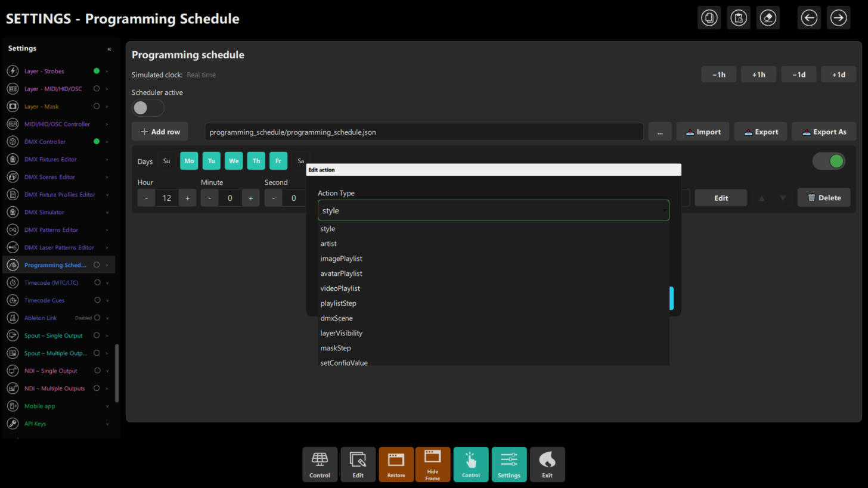This screenshot has height=488, width=868.
Task: Toggle Friday in the Days selector
Action: click(x=278, y=161)
